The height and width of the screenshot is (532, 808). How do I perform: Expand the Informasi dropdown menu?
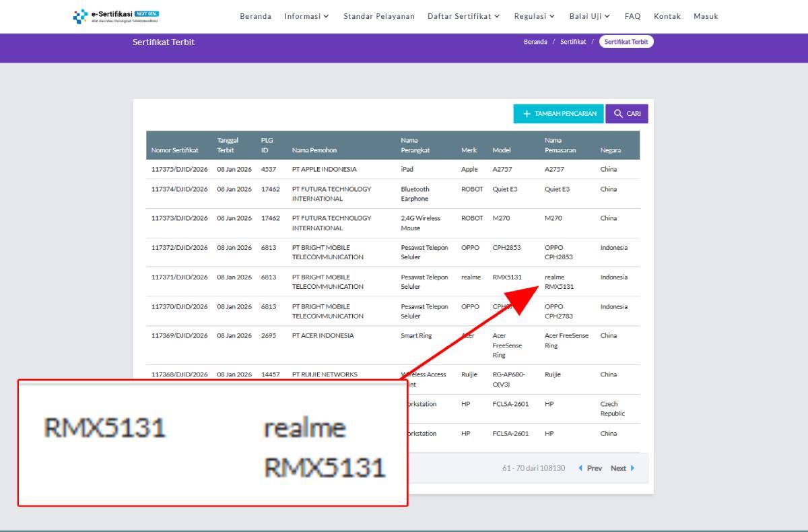pos(306,16)
